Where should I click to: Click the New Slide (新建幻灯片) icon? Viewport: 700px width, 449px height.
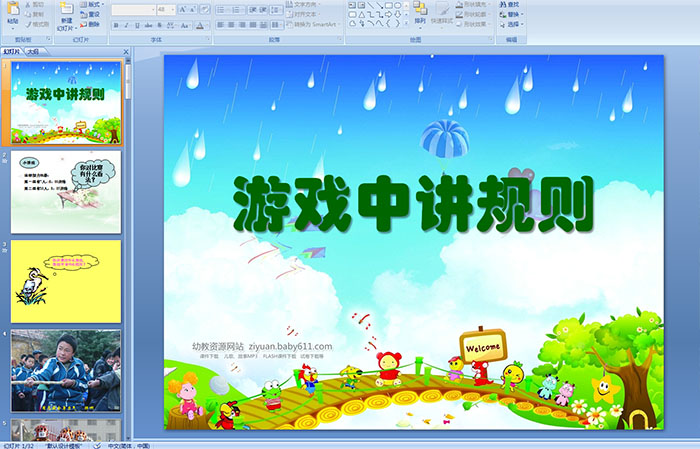pos(67,9)
